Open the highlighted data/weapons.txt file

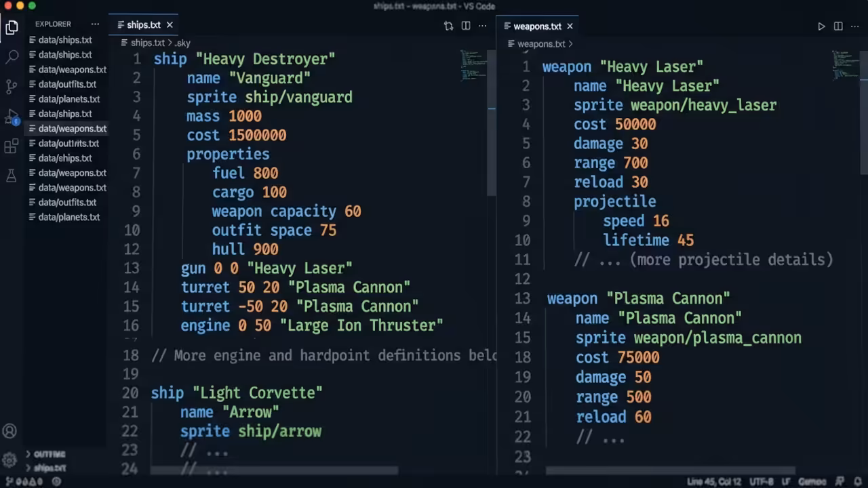click(x=66, y=129)
